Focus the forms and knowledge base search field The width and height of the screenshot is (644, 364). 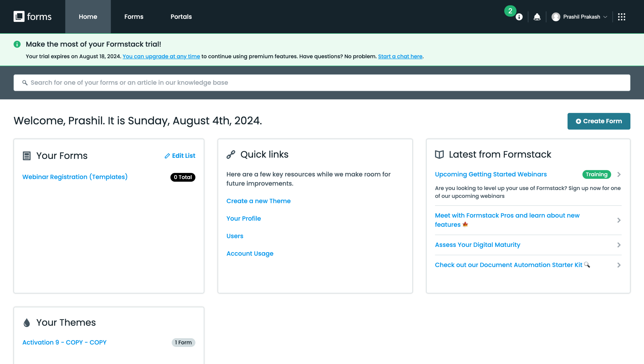click(x=322, y=83)
